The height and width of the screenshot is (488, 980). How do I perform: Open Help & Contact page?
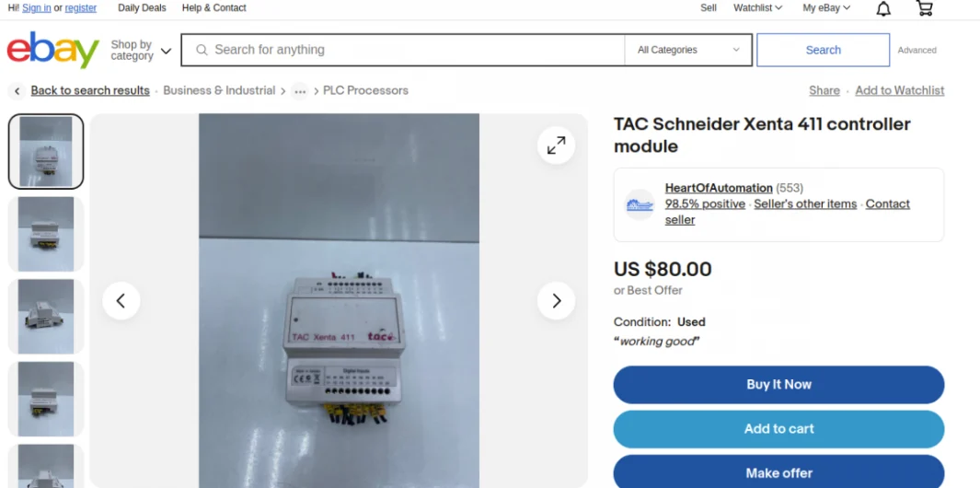213,8
